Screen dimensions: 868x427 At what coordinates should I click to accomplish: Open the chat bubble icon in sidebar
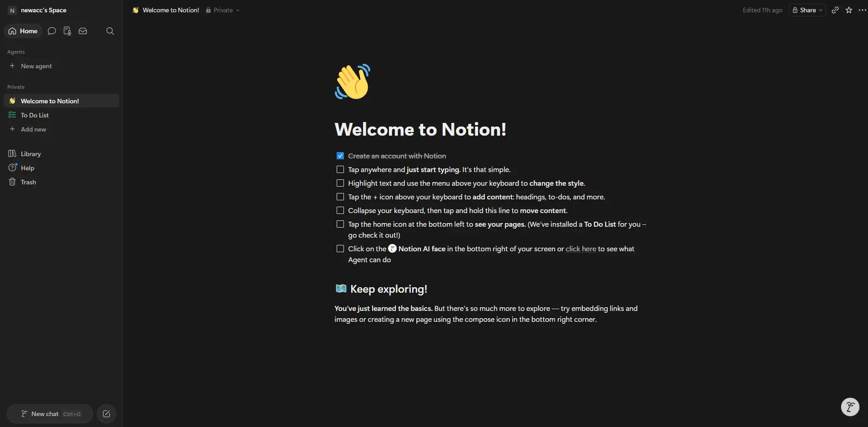pyautogui.click(x=52, y=31)
